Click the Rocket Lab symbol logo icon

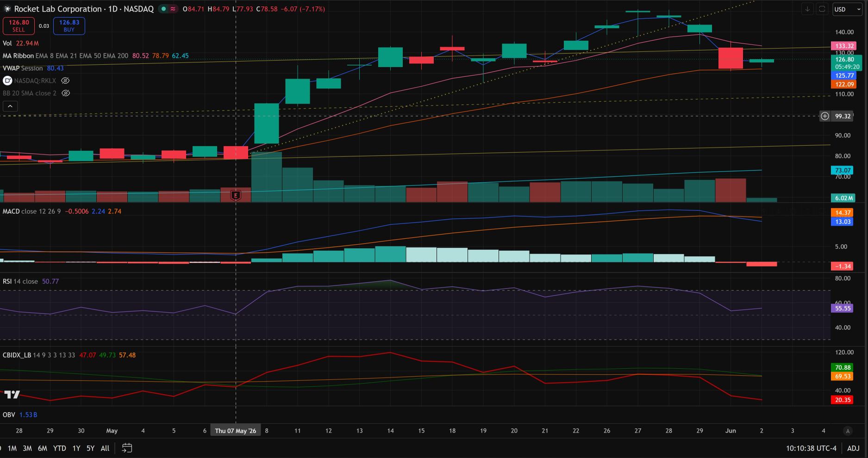click(x=7, y=9)
